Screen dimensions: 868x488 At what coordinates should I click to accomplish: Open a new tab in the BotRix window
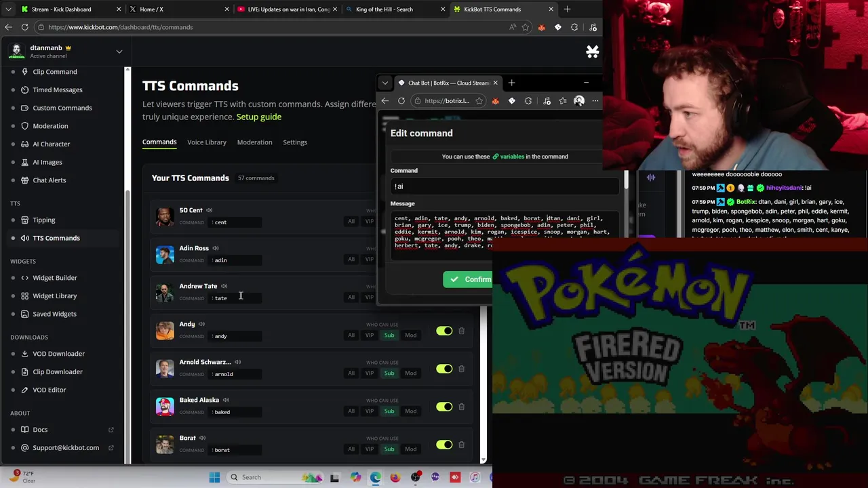[511, 83]
